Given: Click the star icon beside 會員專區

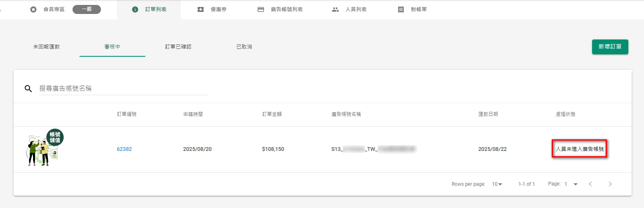Looking at the screenshot, I should (33, 9).
